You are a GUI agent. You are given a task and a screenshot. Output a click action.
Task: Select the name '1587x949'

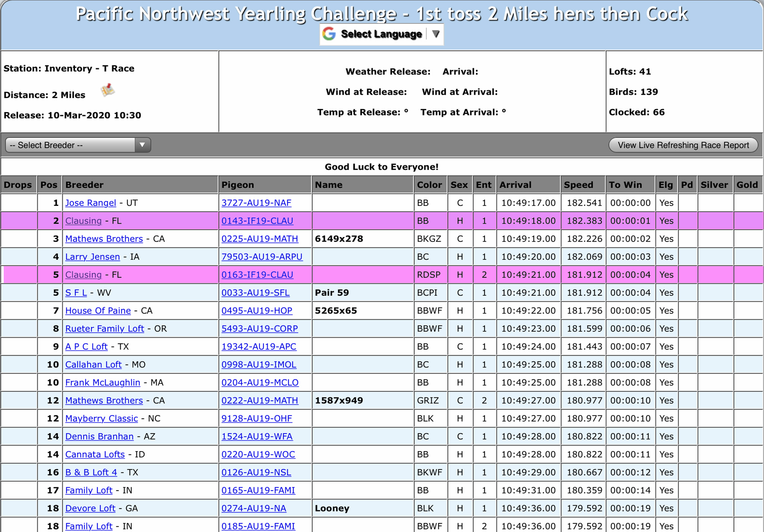[x=339, y=400]
